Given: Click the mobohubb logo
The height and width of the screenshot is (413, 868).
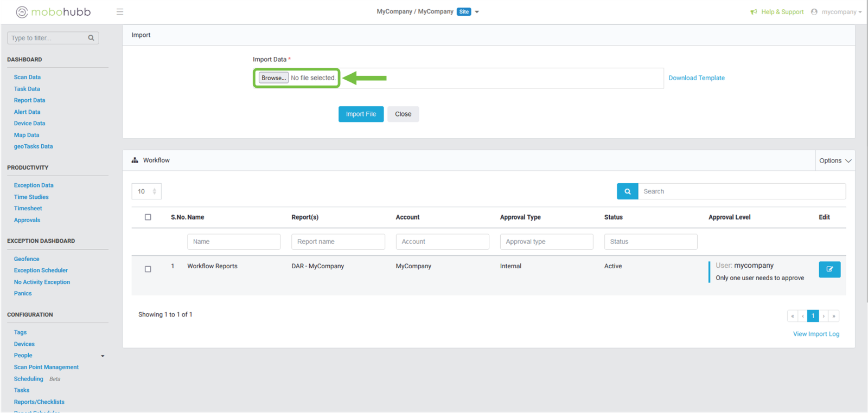Looking at the screenshot, I should click(53, 12).
